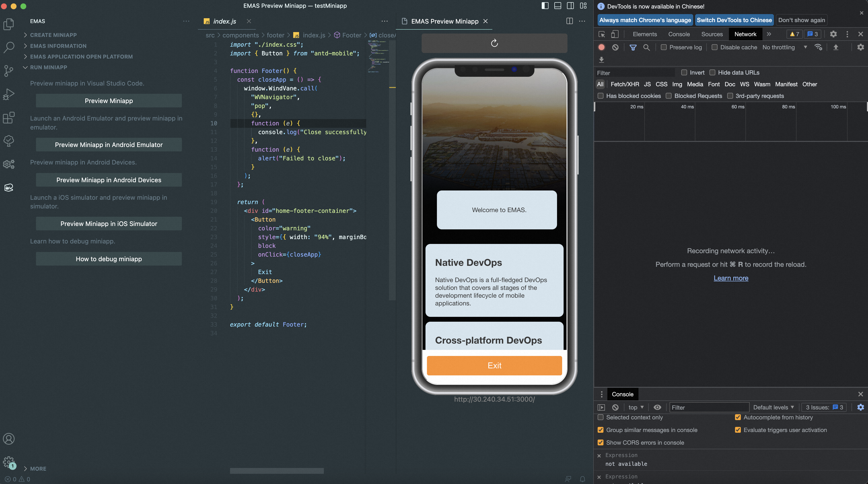Open the Run and Debug view
868x484 pixels.
[x=9, y=94]
